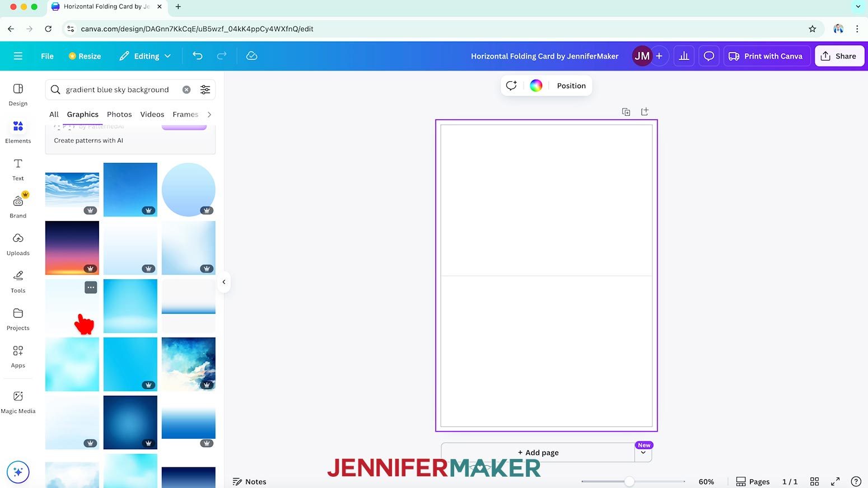Open the Notes panel
The width and height of the screenshot is (868, 488).
[250, 481]
